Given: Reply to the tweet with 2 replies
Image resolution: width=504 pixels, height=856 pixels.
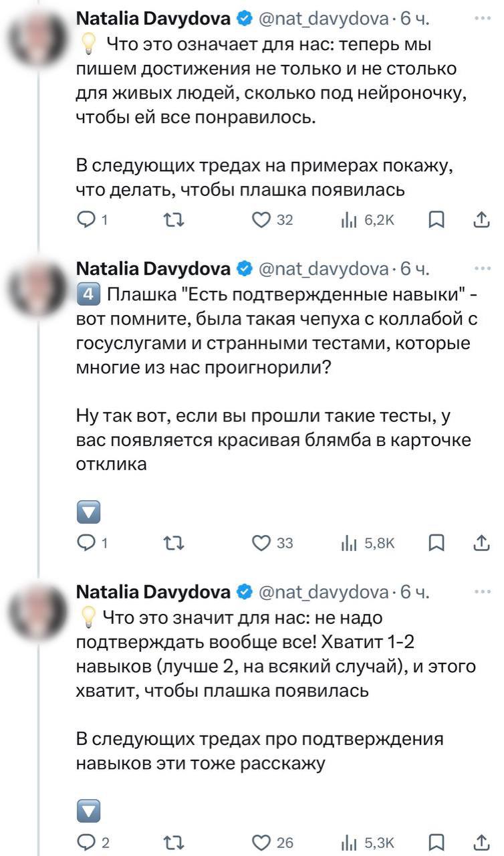Looking at the screenshot, I should tap(89, 841).
